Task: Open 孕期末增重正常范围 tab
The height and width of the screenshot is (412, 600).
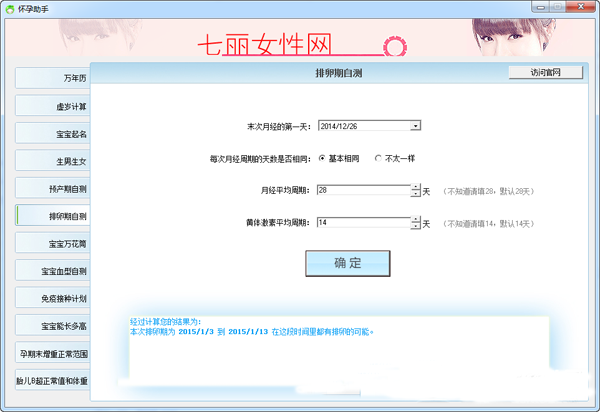Action: click(53, 353)
